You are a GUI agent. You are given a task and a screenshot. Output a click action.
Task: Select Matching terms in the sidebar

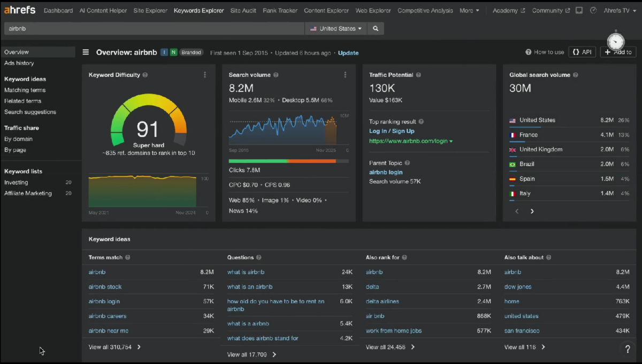click(x=25, y=90)
